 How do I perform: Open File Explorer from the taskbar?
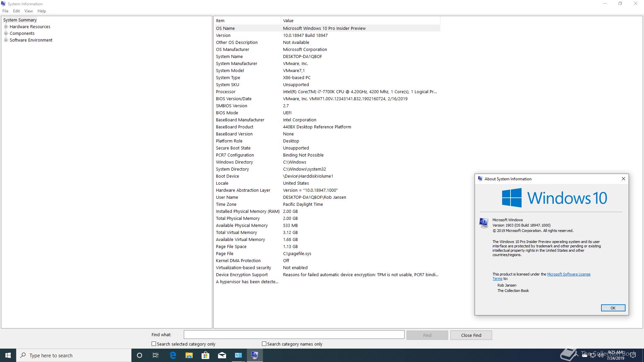pyautogui.click(x=189, y=355)
